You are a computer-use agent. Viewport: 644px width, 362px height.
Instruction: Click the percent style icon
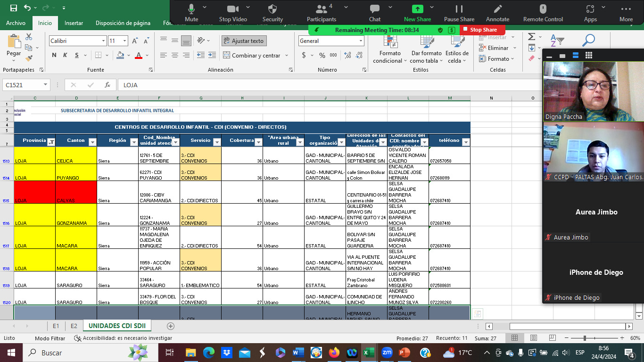322,55
